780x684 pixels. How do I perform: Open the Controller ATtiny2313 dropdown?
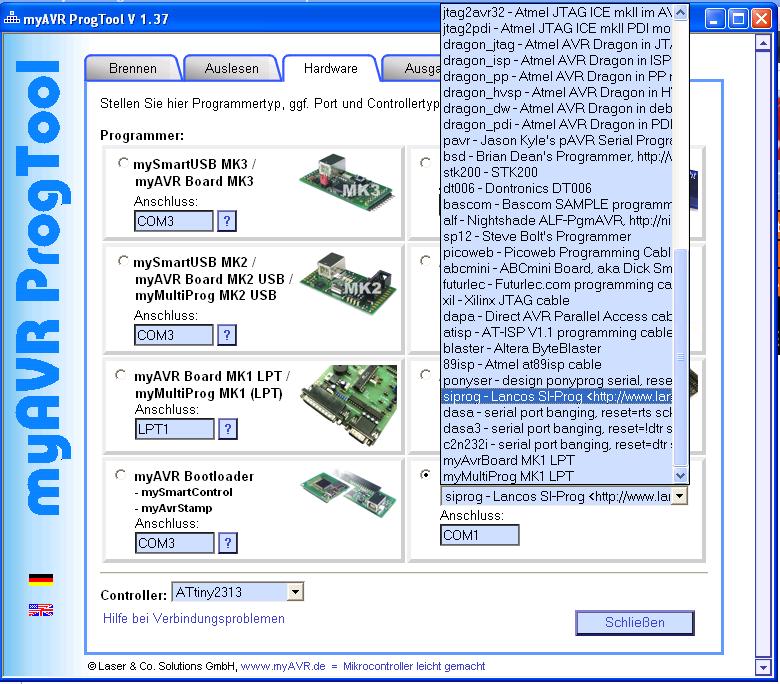pyautogui.click(x=295, y=592)
